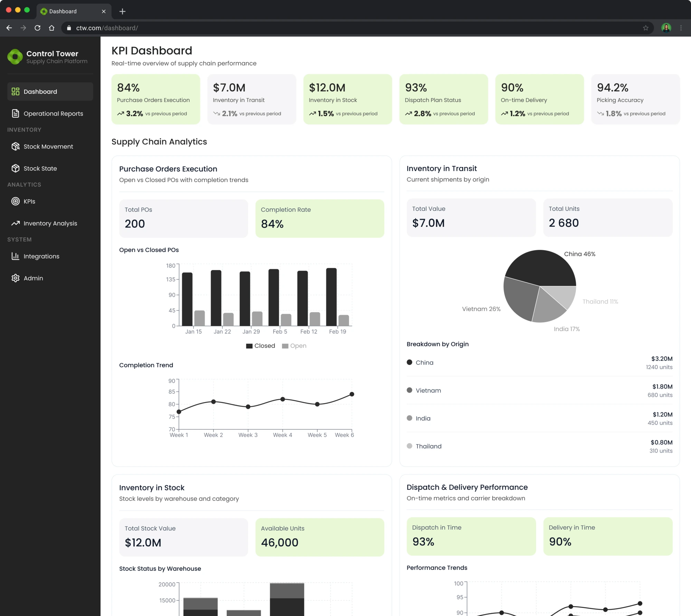Screen dimensions: 691x616
Task: Click inside the address bar
Action: click(x=207, y=28)
